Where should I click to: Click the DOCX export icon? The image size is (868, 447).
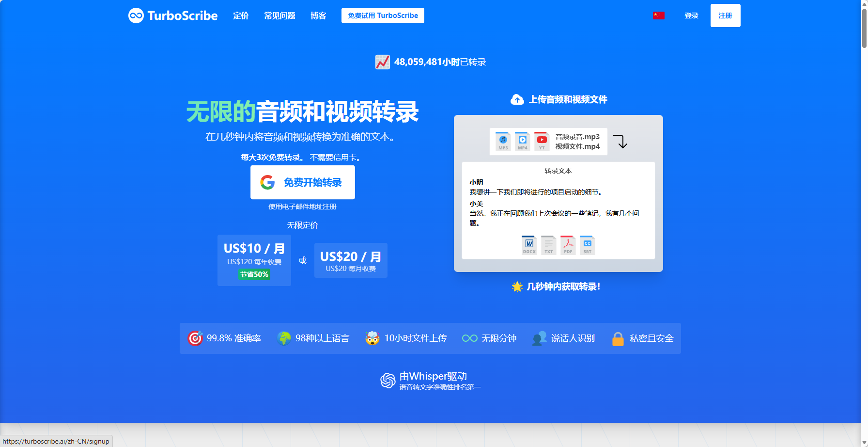tap(529, 245)
